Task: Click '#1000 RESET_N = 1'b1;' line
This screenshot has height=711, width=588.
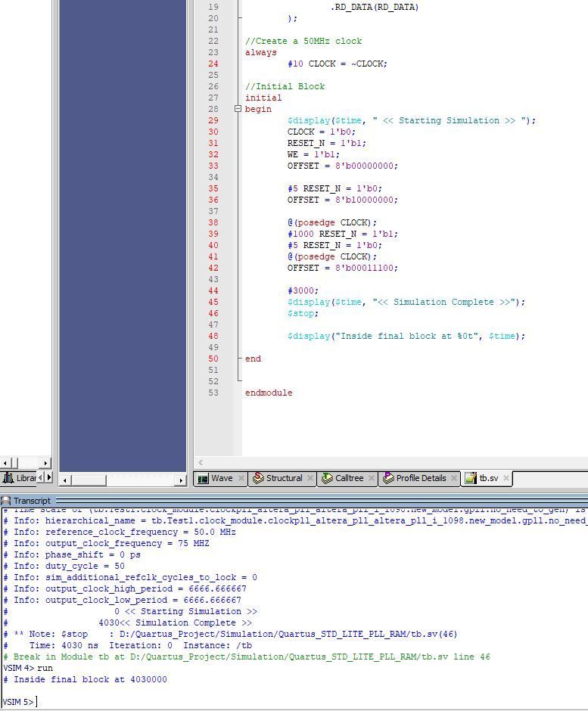Action: pos(343,234)
